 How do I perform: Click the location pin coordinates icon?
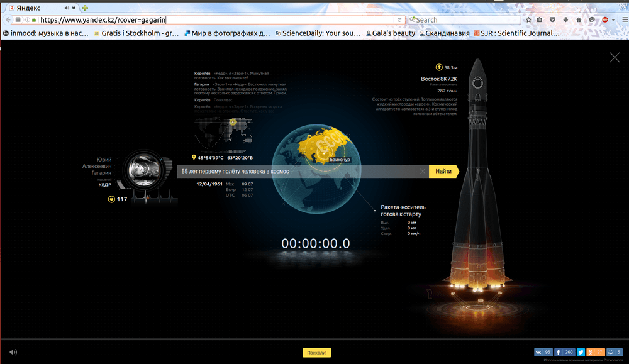(x=194, y=158)
